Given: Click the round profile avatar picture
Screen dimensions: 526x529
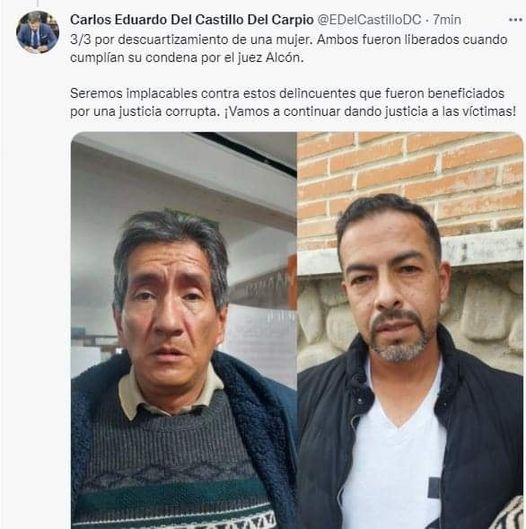Looking at the screenshot, I should pos(38,32).
